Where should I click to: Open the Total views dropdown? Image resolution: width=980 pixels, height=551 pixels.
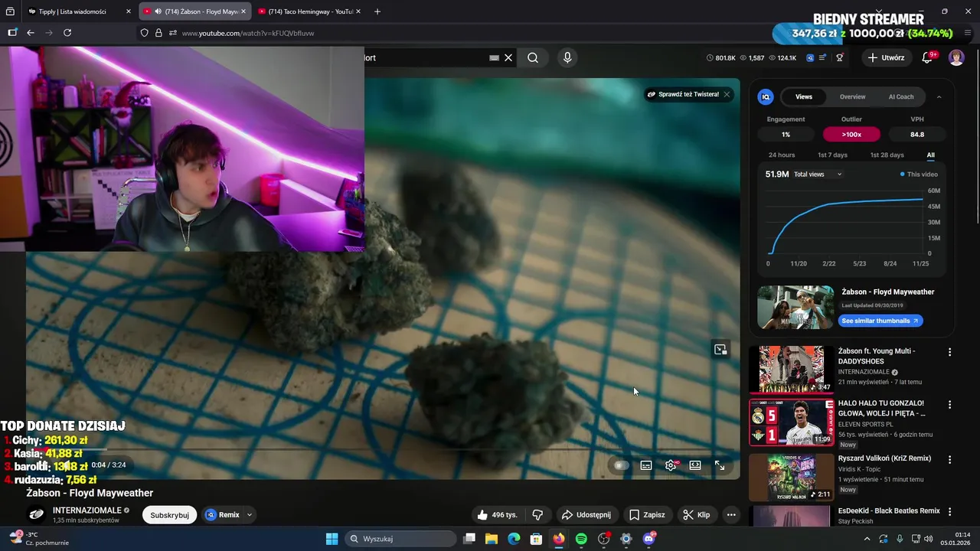click(818, 174)
